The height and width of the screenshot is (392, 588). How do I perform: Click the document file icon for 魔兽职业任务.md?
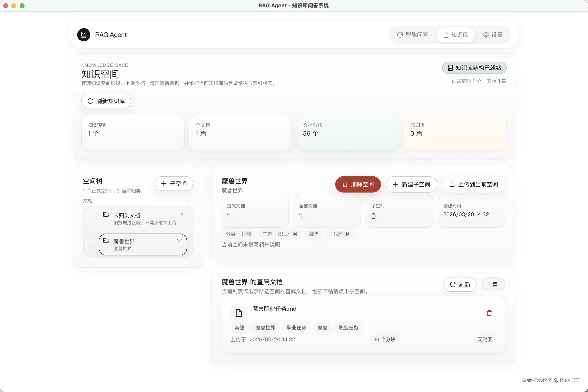pos(239,313)
